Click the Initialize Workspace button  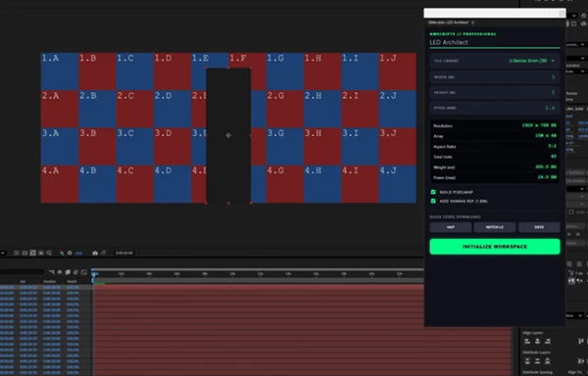point(495,247)
